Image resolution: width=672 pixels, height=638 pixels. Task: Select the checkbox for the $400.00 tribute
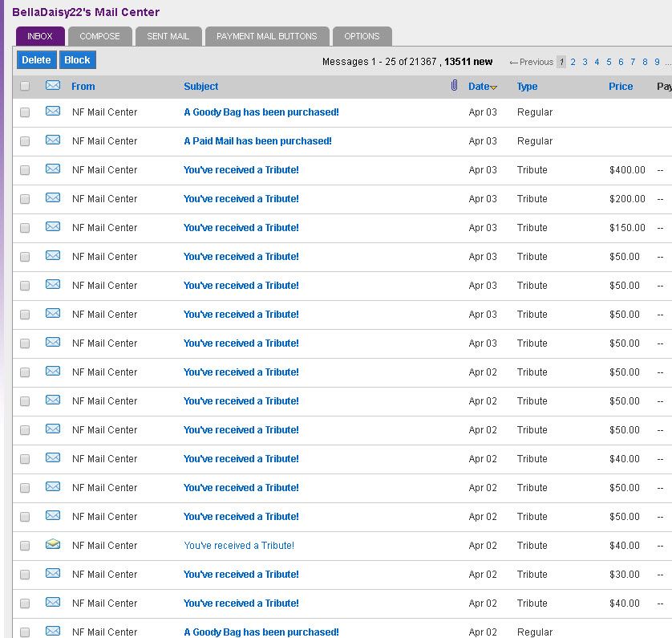tap(25, 170)
